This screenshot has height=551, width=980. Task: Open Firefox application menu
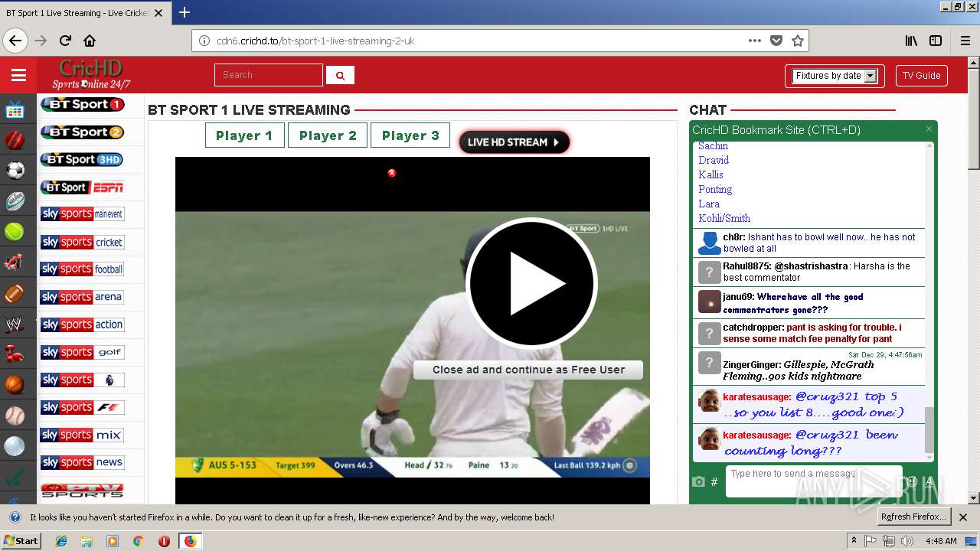[965, 41]
